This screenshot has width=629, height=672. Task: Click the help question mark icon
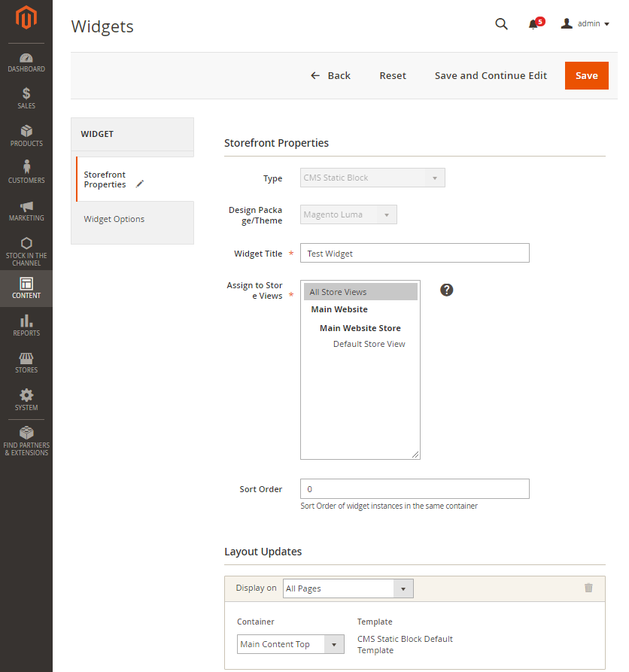coord(447,290)
